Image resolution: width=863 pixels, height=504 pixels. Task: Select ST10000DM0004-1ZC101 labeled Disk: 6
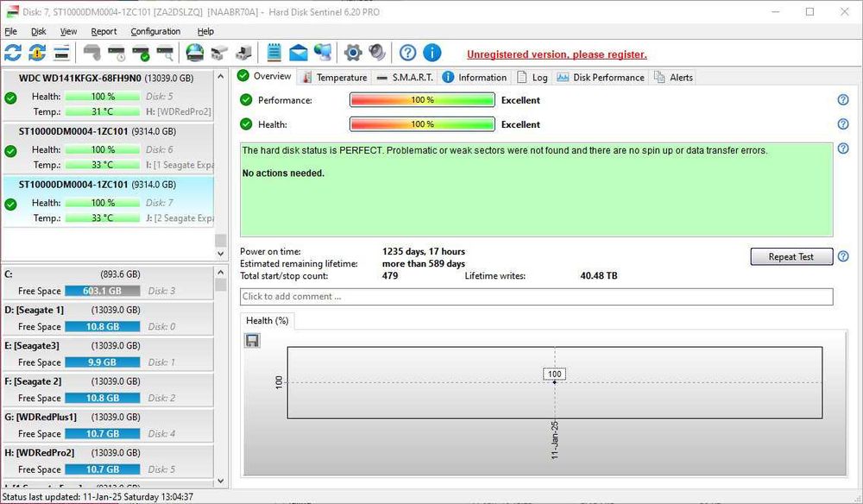[x=108, y=148]
